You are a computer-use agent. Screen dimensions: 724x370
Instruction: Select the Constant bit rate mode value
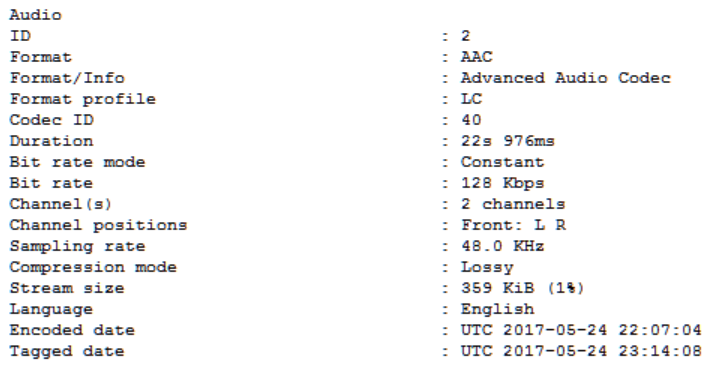502,162
